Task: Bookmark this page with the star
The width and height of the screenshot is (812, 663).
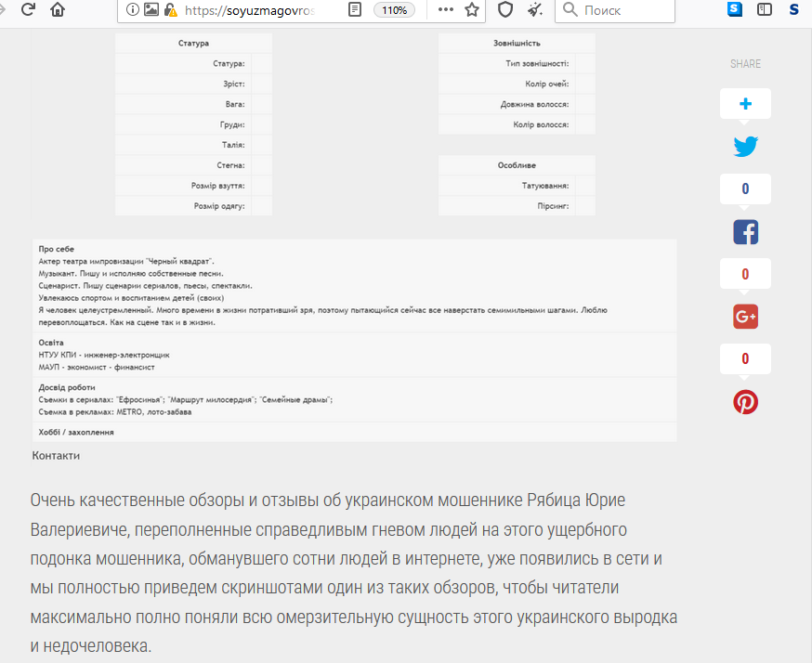Action: coord(472,10)
